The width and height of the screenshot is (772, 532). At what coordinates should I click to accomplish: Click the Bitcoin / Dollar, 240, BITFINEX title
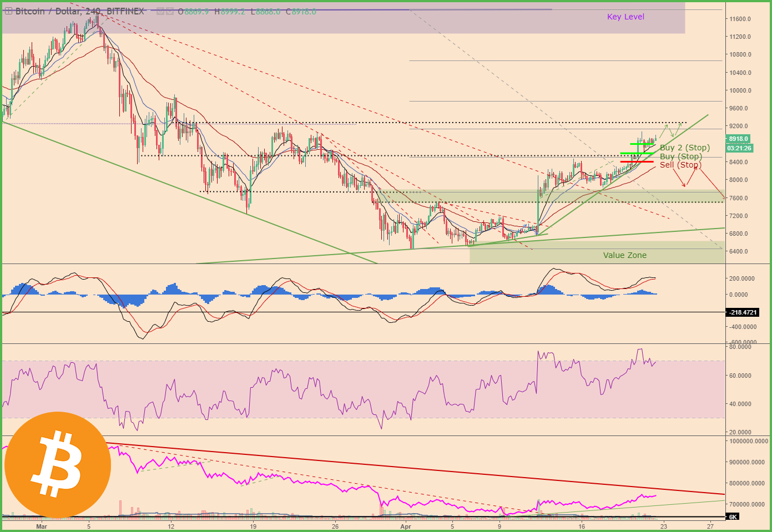coord(79,12)
